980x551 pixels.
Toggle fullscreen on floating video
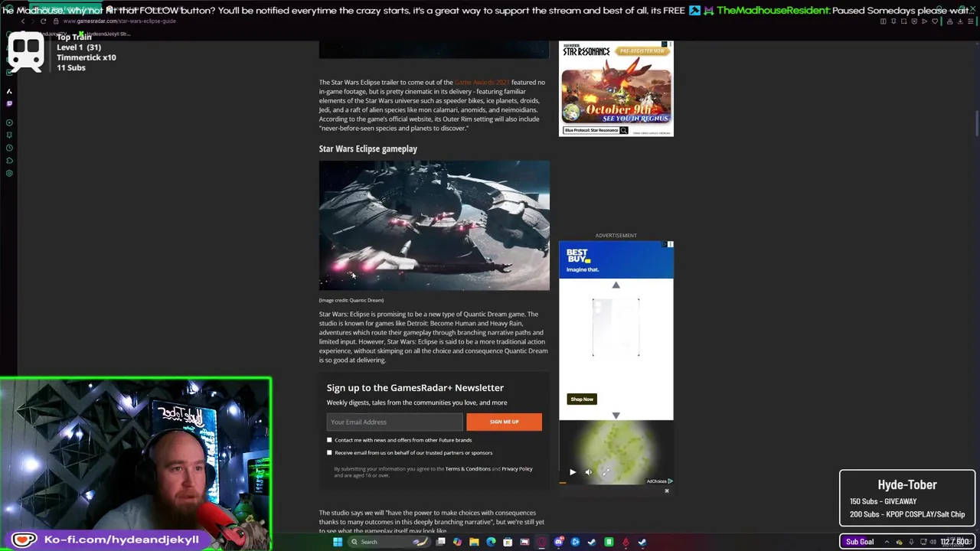click(x=605, y=472)
